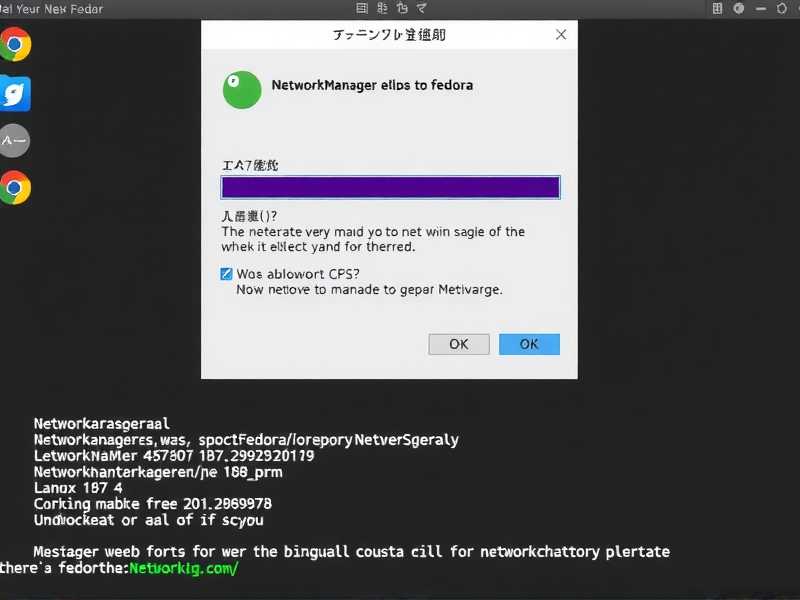
Task: Select the gray avatar icon in the dock
Action: click(14, 141)
